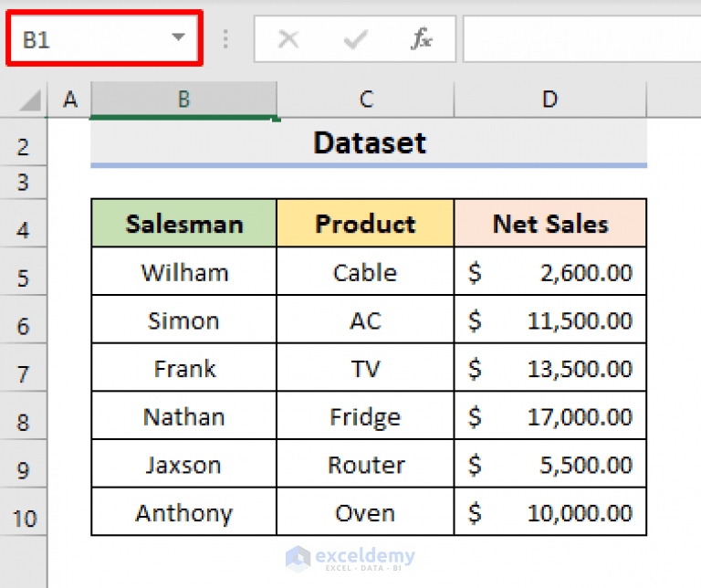701x588 pixels.
Task: Select column B header
Action: click(x=183, y=100)
